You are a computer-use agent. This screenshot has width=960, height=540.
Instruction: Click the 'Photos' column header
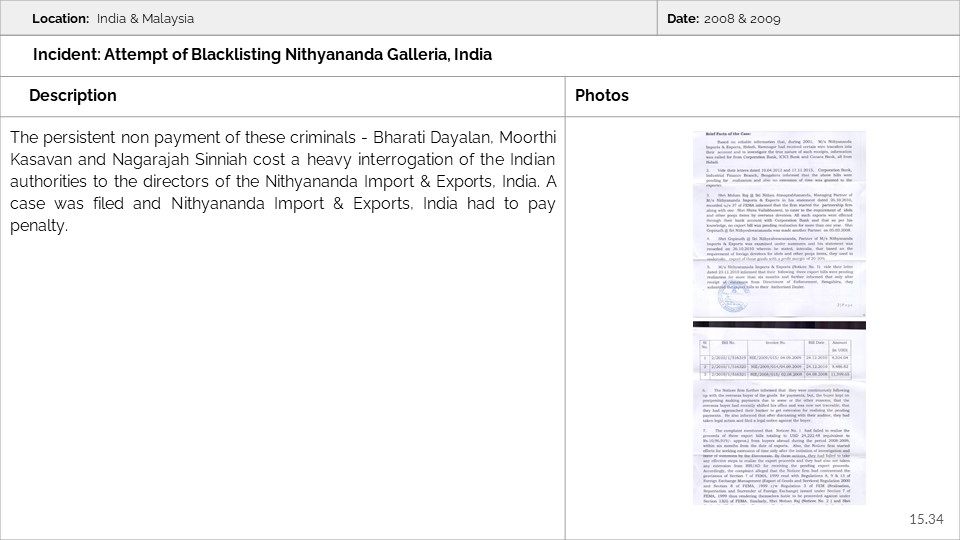(x=602, y=96)
